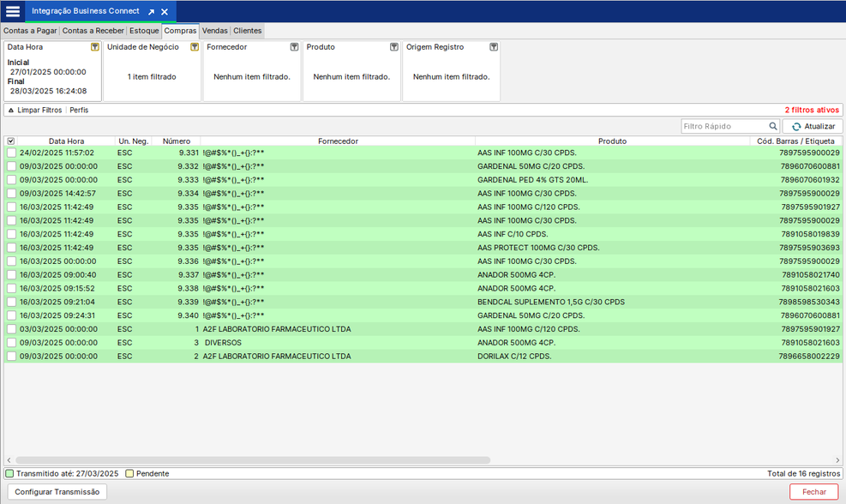Collapse the filter panel with the arrow by Limpar Filtros
846x504 pixels.
pos(10,111)
